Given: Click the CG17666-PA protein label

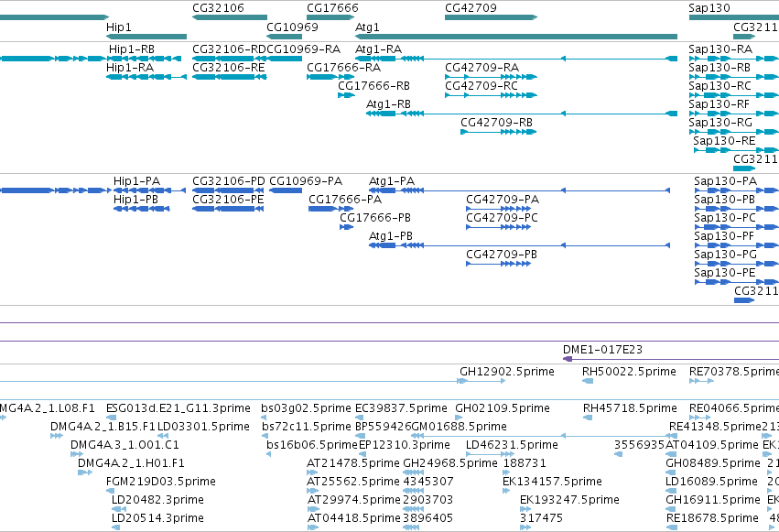Looking at the screenshot, I should [345, 200].
